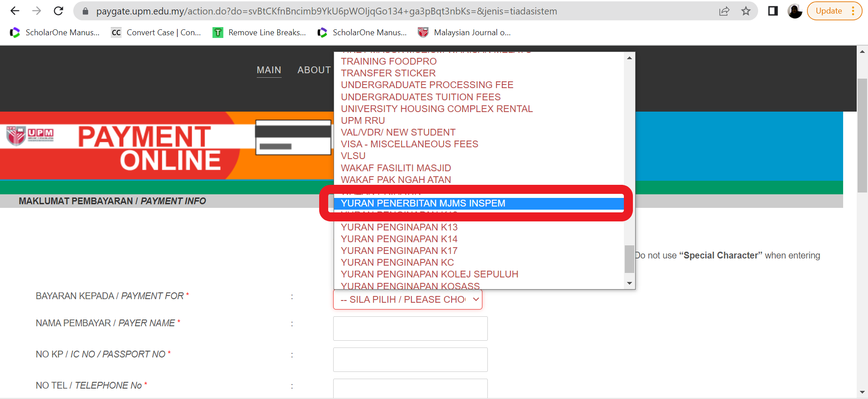Choose UNDERGRADUATES TUITION FEES from list
The image size is (868, 399).
420,97
